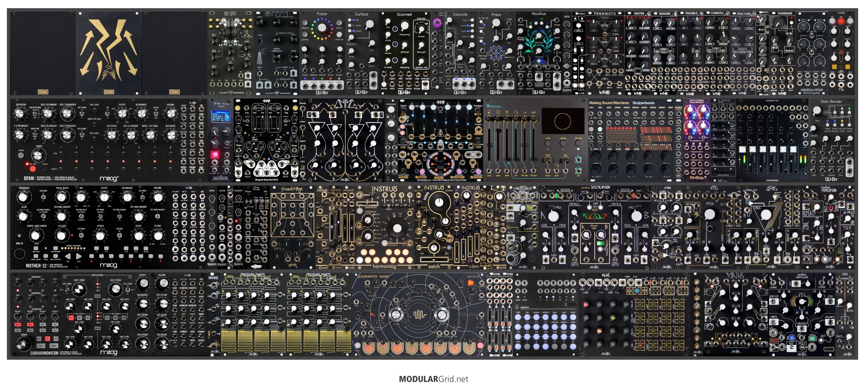Viewport: 868px width, 386px height.
Task: Select the Interstellar Radio module
Action: [x=276, y=53]
